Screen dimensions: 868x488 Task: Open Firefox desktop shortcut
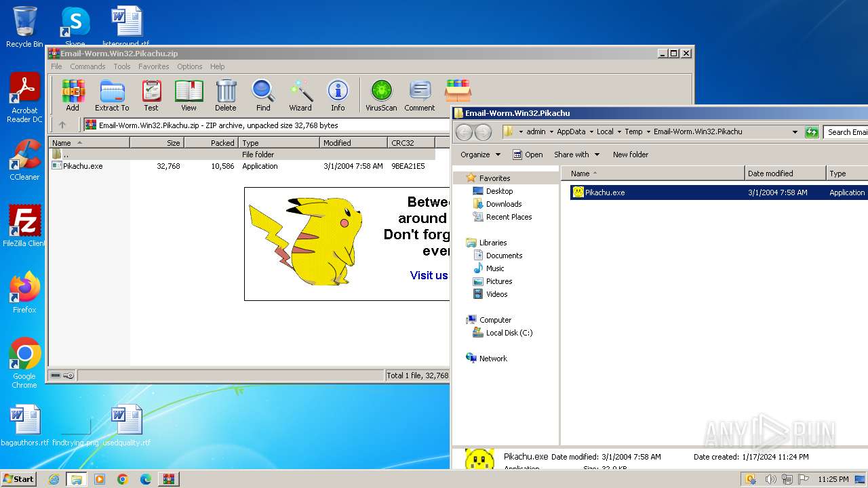click(24, 293)
